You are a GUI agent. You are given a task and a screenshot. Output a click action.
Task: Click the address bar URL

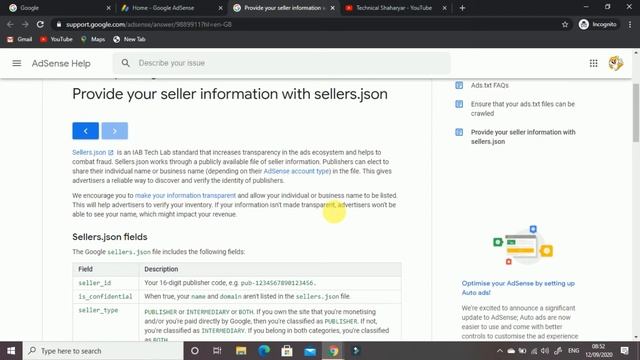pos(149,24)
